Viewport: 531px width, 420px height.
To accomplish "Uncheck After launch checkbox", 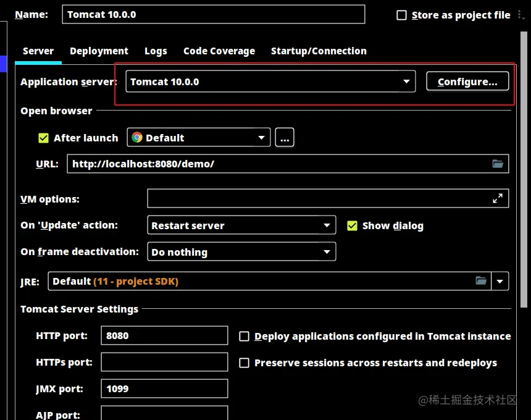I will pyautogui.click(x=43, y=138).
